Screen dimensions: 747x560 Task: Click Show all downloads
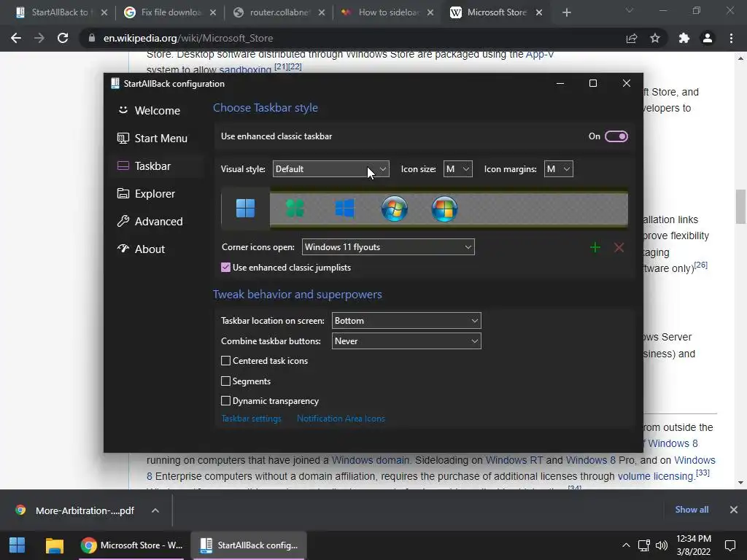[x=692, y=510]
